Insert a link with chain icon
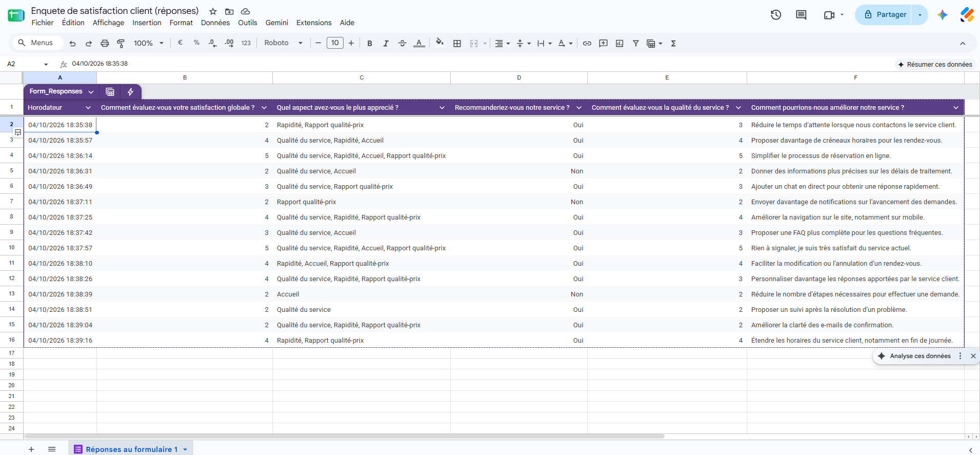This screenshot has height=455, width=980. pyautogui.click(x=587, y=44)
